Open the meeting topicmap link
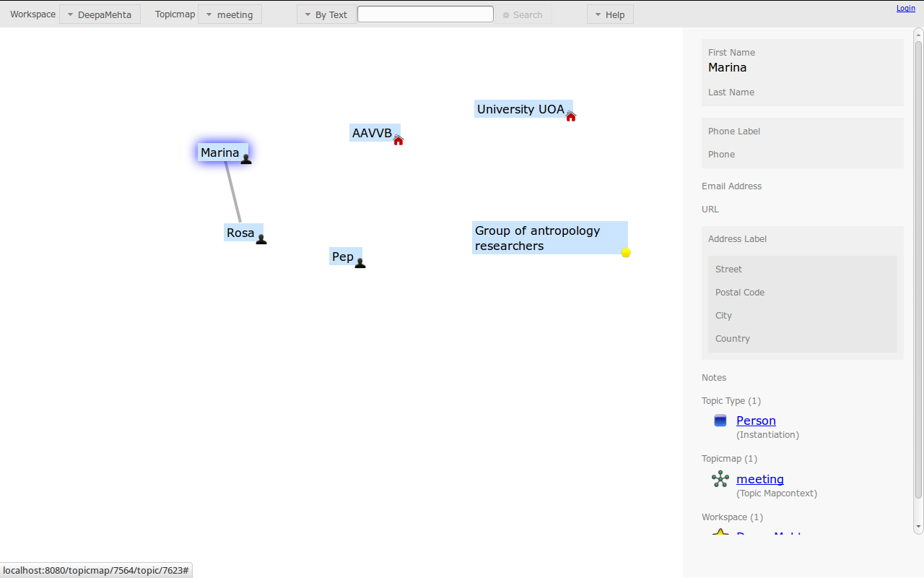The height and width of the screenshot is (578, 924). (760, 479)
